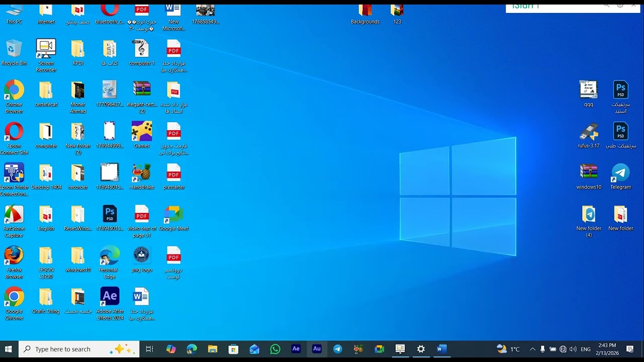
Task: Select the 123 folder icon
Action: tap(397, 15)
